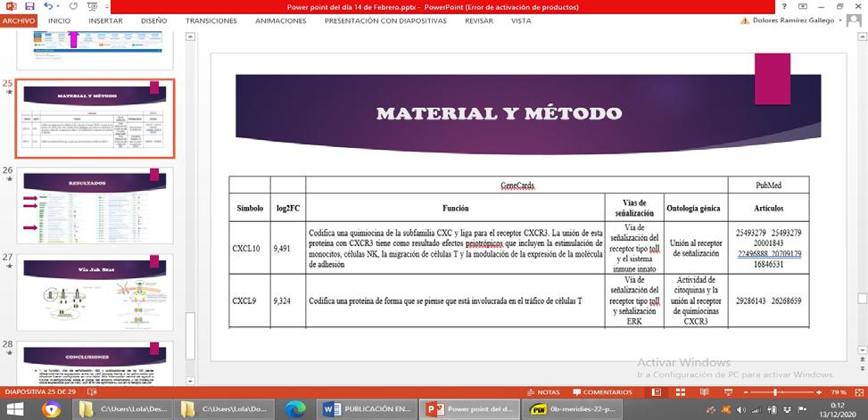Open the DISEÑO ribbon tab
868x420 pixels.
point(154,21)
